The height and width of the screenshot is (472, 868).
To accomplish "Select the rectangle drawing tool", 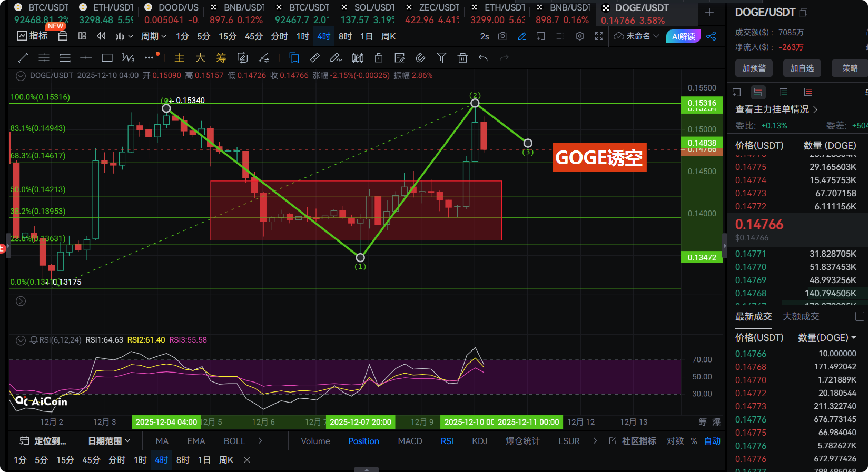I will pyautogui.click(x=107, y=58).
